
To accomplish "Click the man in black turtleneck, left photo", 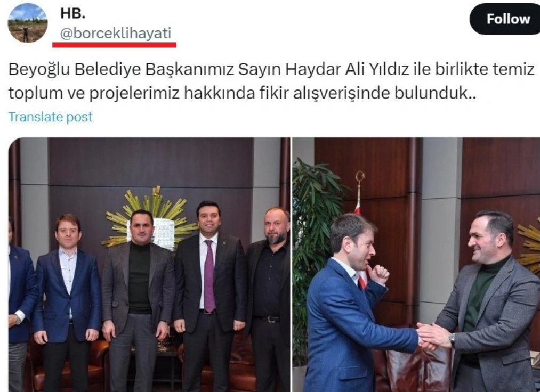I will tap(139, 299).
